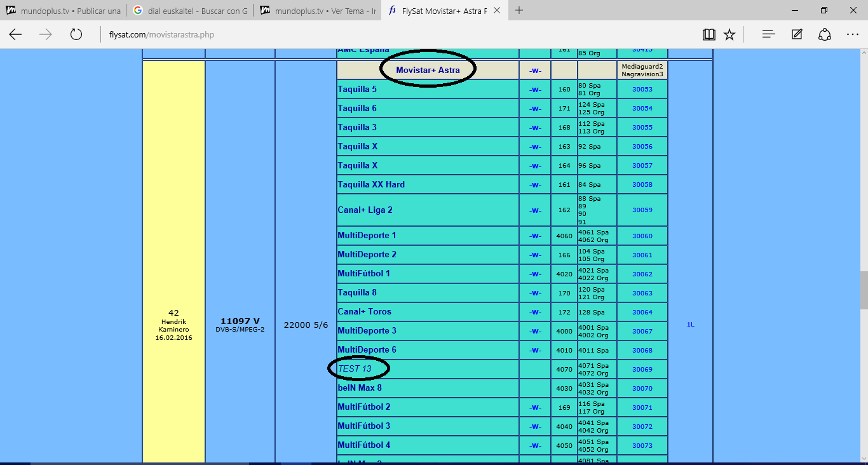868x465 pixels.
Task: Open the Taquilla 5 channel link
Action: (x=357, y=89)
